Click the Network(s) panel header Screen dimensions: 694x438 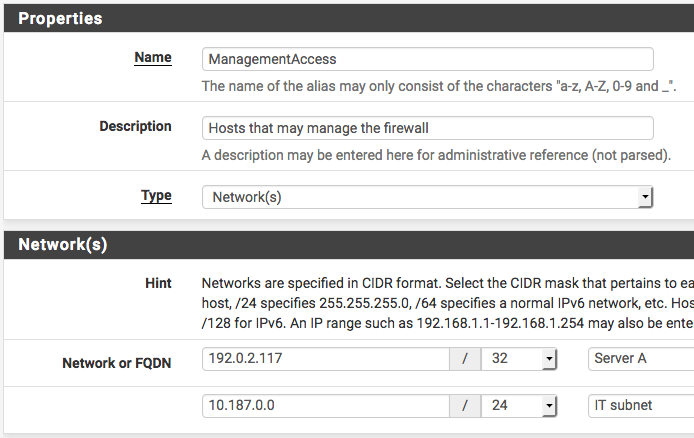point(63,245)
